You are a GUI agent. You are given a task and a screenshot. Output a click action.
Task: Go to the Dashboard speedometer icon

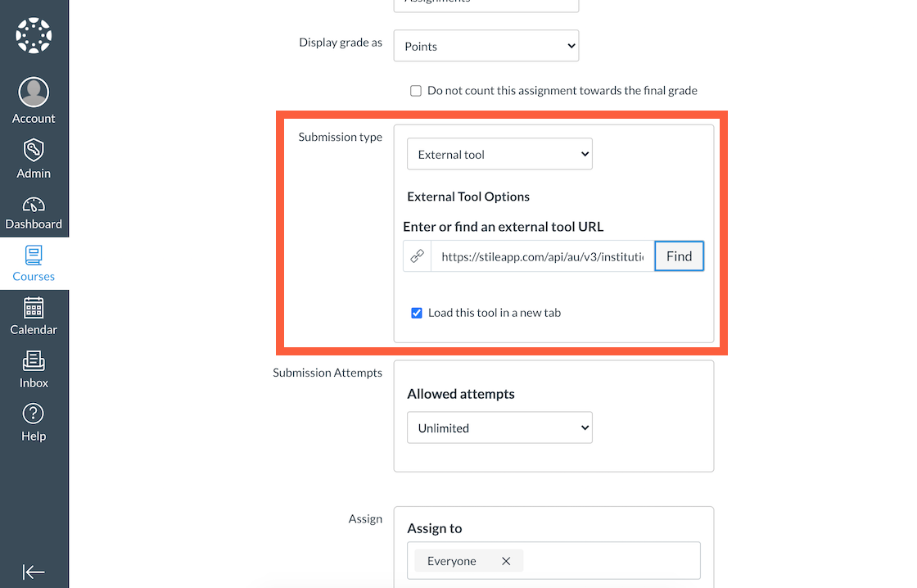click(x=34, y=204)
